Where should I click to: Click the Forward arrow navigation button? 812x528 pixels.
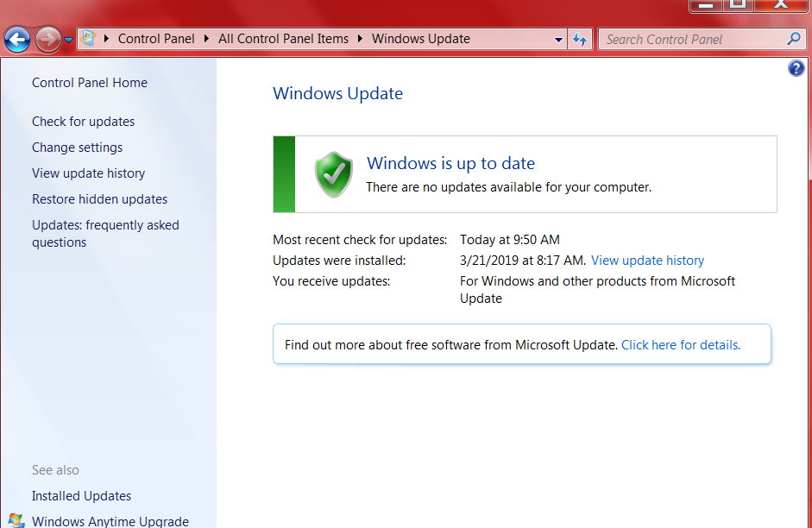[x=48, y=40]
